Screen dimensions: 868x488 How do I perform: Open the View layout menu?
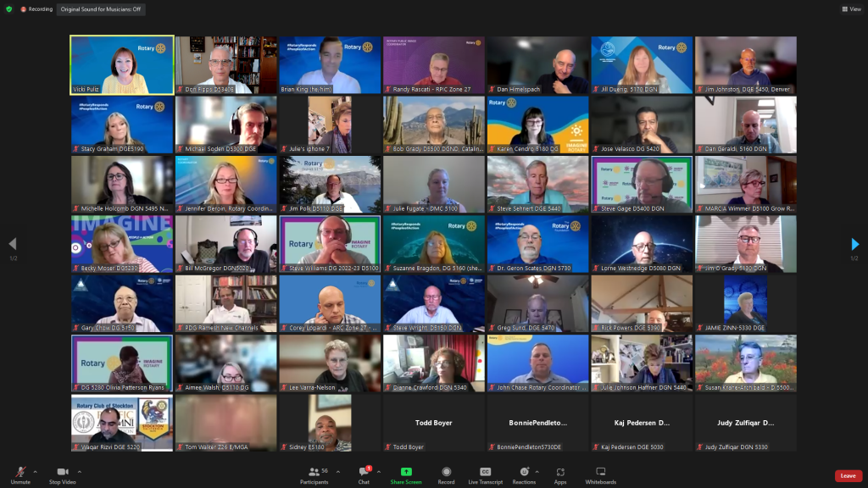851,9
